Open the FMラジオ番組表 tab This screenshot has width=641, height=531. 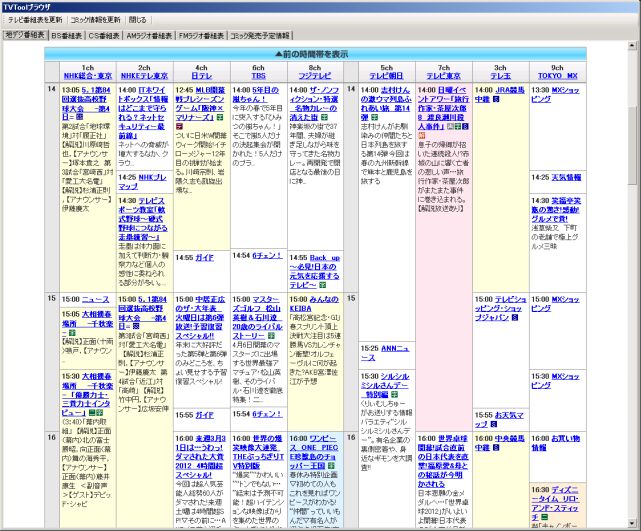pyautogui.click(x=201, y=36)
